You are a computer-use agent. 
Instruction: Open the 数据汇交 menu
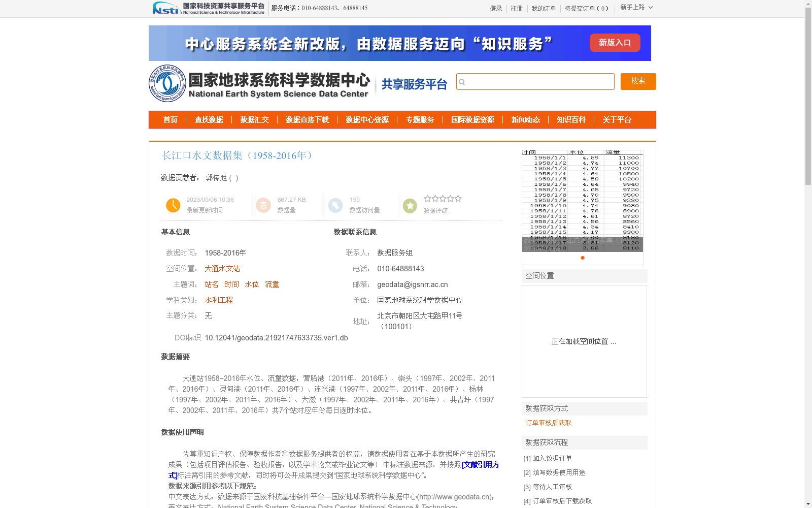[x=255, y=120]
